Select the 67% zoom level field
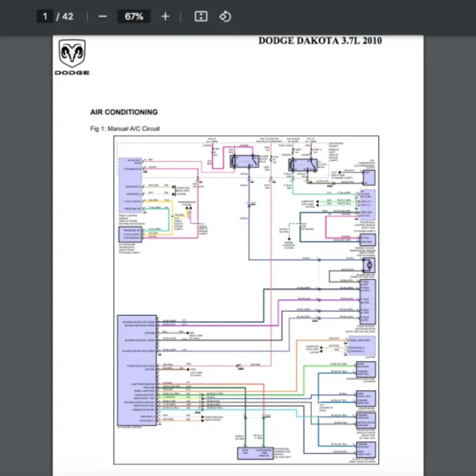 click(x=132, y=16)
